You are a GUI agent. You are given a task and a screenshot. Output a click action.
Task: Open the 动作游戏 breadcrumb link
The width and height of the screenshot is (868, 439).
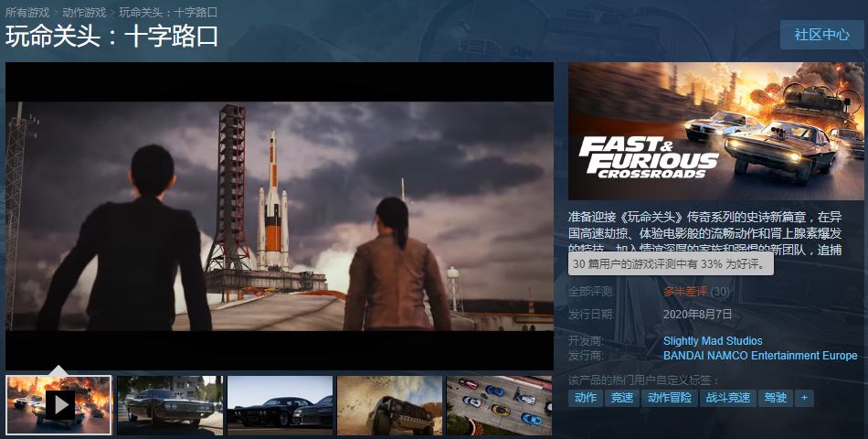(84, 12)
